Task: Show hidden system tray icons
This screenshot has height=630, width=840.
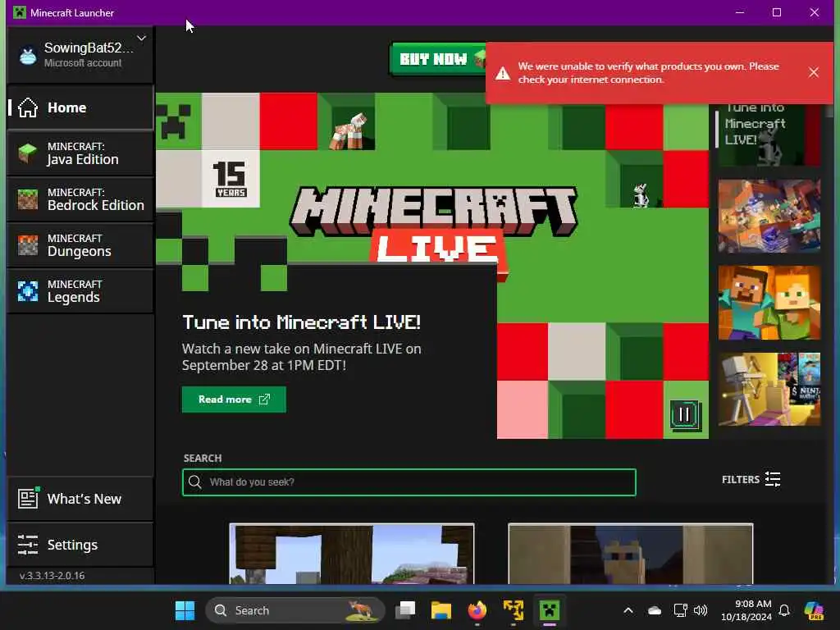Action: (628, 610)
